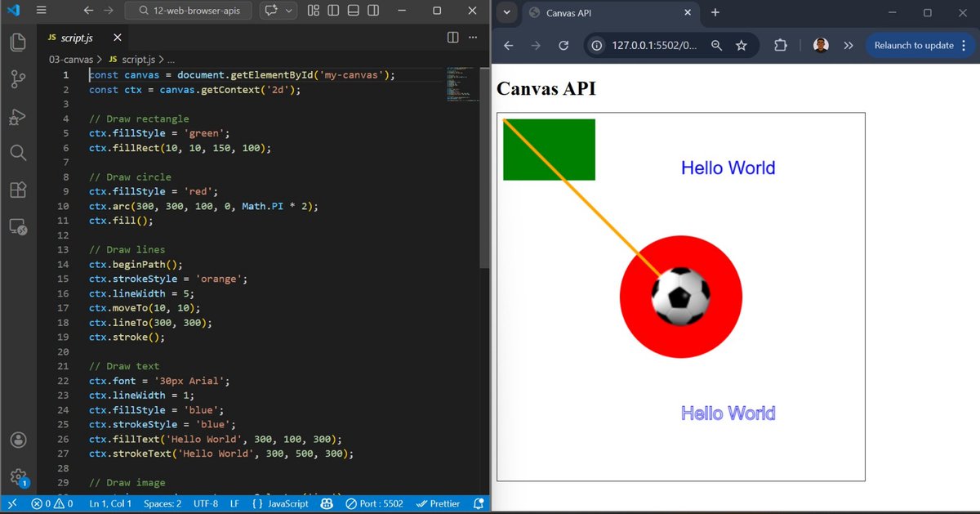Open the Source Control view
This screenshot has width=980, height=514.
point(18,79)
